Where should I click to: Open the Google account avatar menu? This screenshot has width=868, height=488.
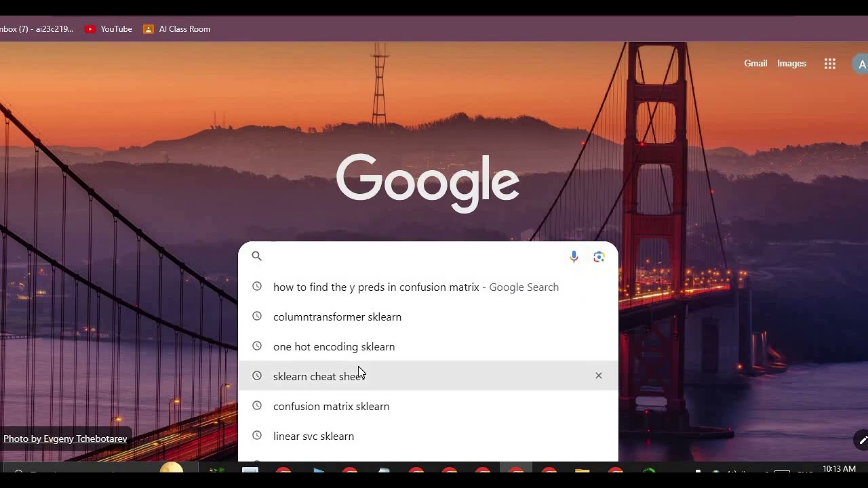pyautogui.click(x=861, y=64)
